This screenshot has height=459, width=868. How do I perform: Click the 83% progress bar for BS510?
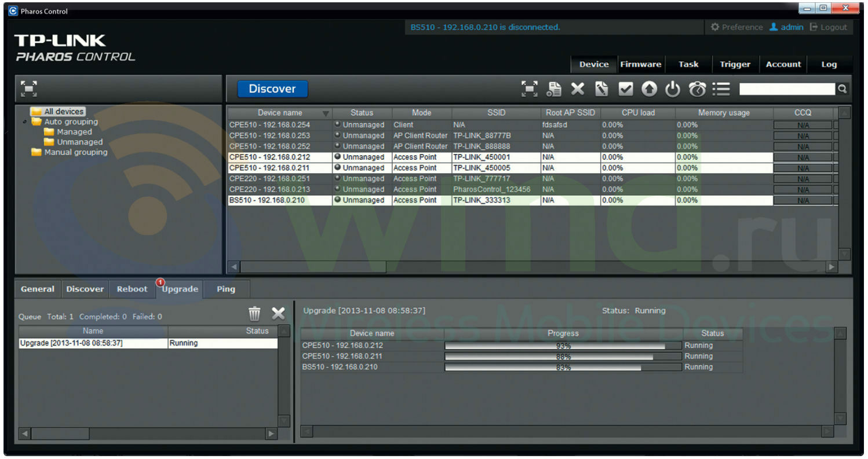(563, 367)
